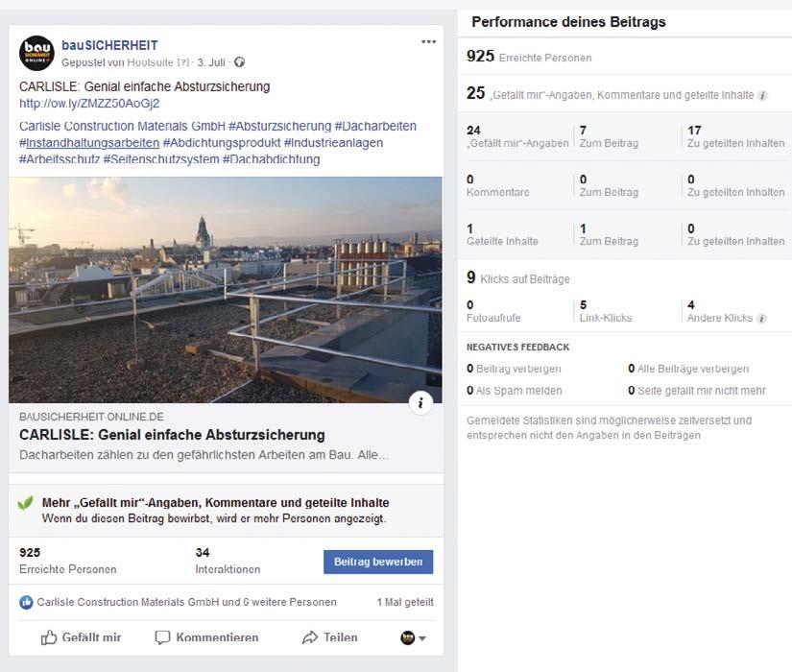
Task: Click '925 Erreichte Personen' under the post
Action: (x=68, y=562)
